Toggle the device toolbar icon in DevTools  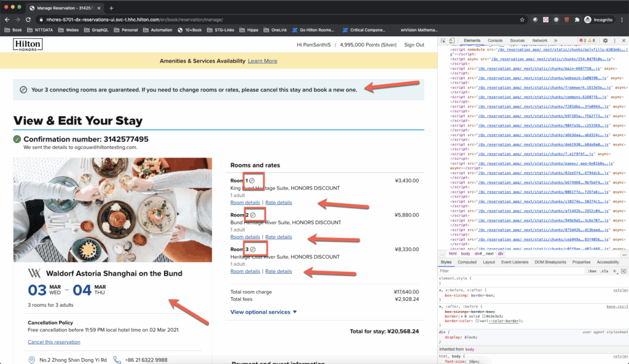coord(451,41)
